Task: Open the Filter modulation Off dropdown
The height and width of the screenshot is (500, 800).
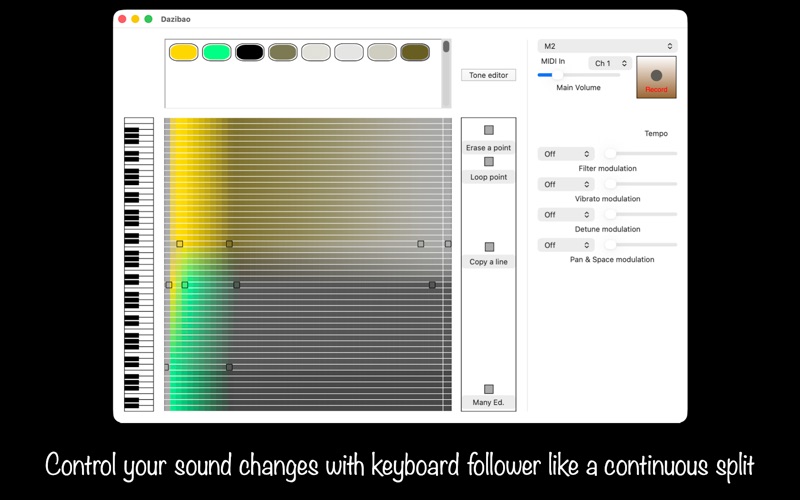Action: [x=566, y=154]
